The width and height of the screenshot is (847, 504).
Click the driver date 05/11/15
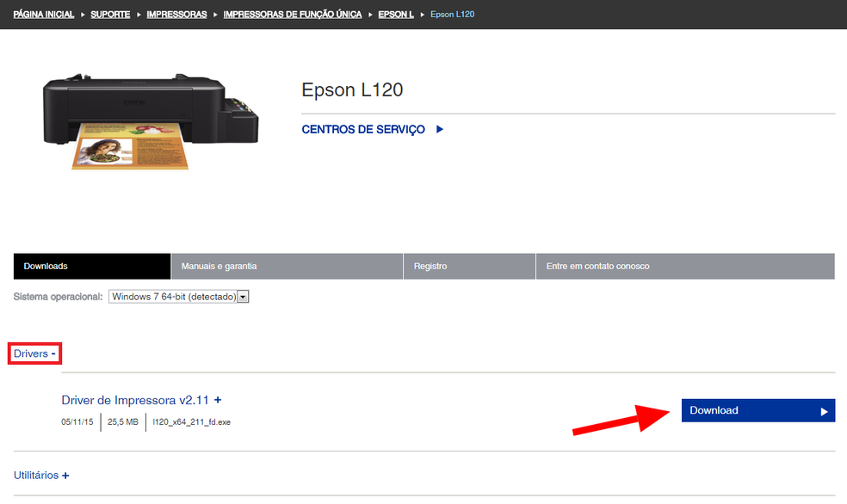[77, 422]
